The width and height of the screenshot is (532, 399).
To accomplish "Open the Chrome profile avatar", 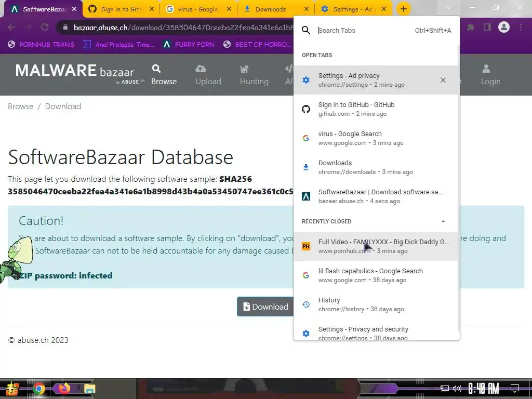I will pyautogui.click(x=504, y=27).
